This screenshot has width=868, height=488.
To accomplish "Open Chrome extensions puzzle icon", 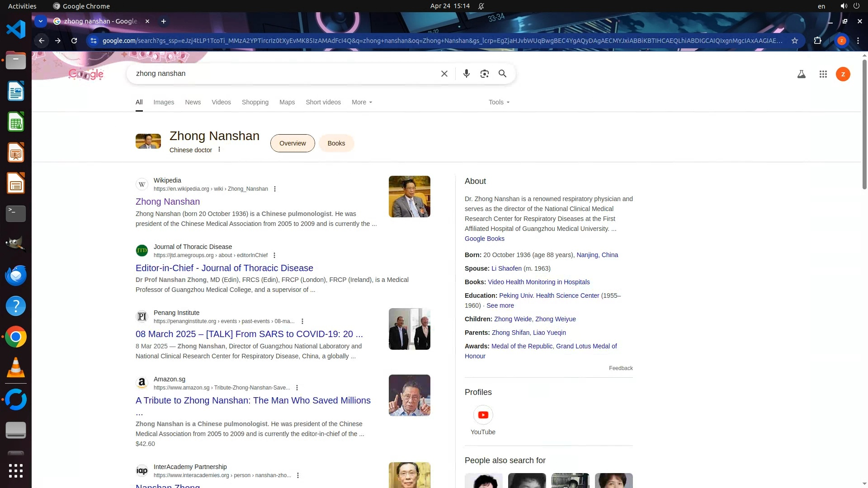I will click(817, 41).
